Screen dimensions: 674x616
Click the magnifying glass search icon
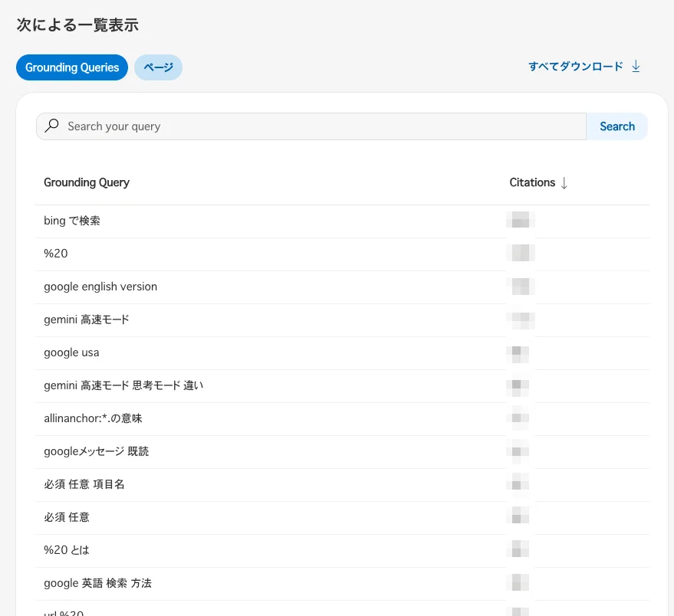(52, 126)
